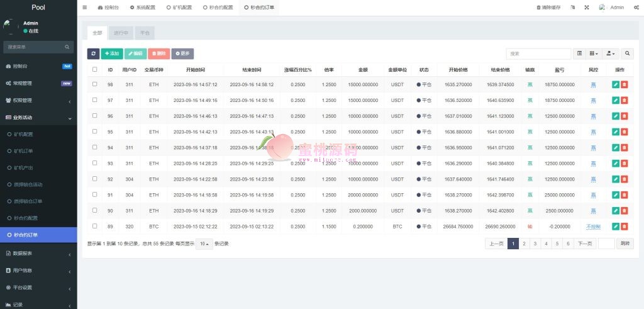Open the column visibility dropdown

tap(594, 54)
